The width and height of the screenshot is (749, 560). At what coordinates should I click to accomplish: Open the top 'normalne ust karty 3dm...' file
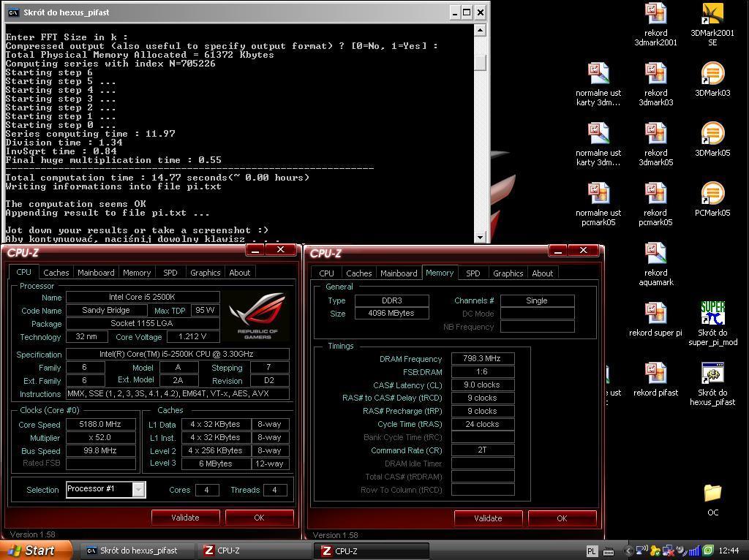pos(598,84)
